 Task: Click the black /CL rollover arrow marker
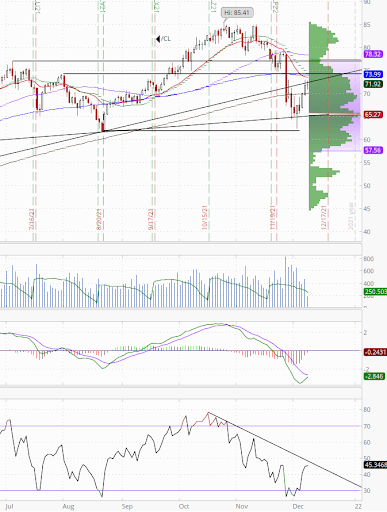158,39
